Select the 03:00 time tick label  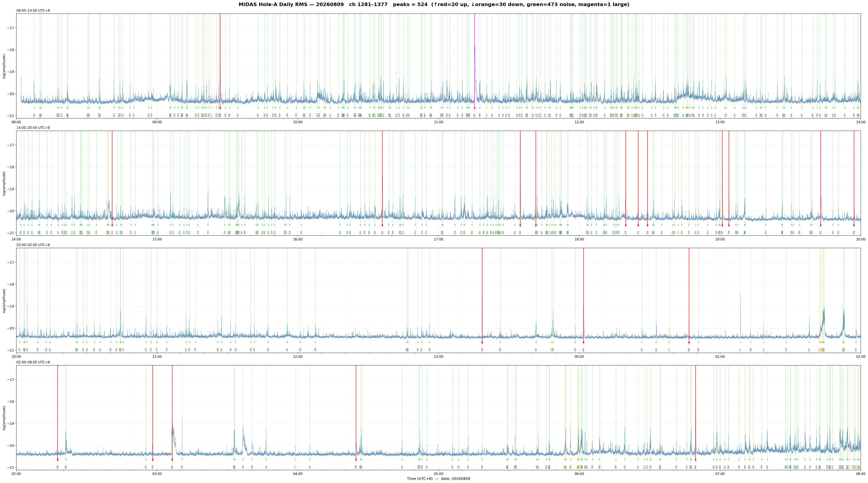click(157, 474)
